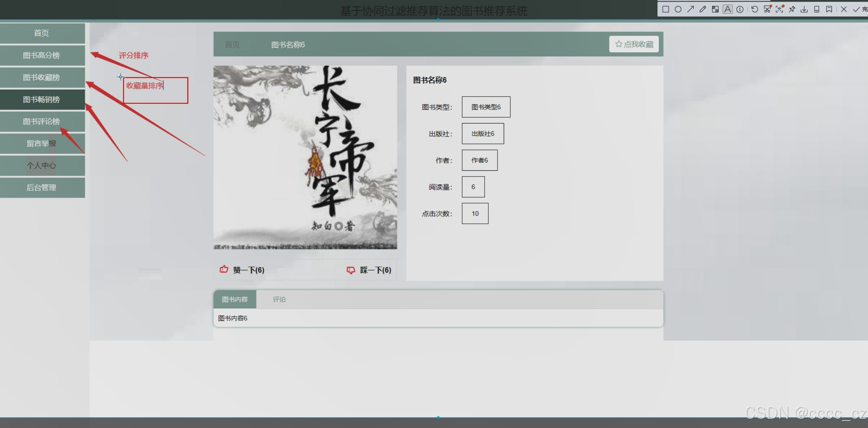This screenshot has width=868, height=428.
Task: Save the screenshot with download icon
Action: pyautogui.click(x=804, y=9)
